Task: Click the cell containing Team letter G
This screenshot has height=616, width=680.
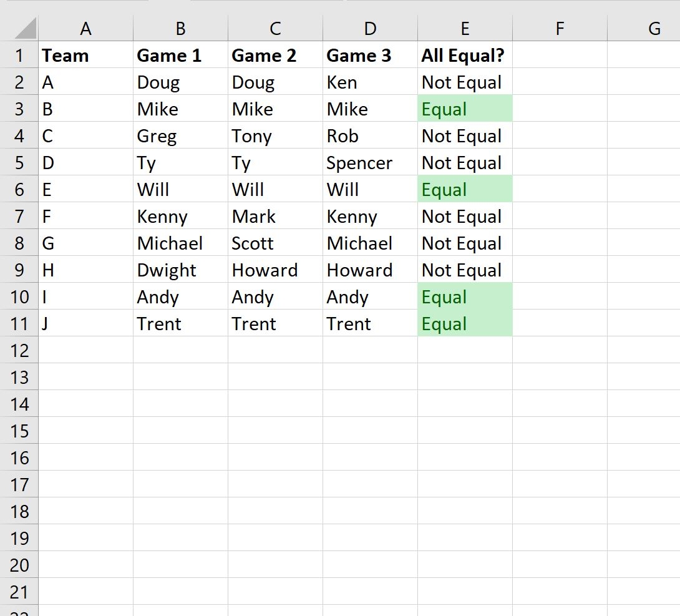Action: (85, 243)
